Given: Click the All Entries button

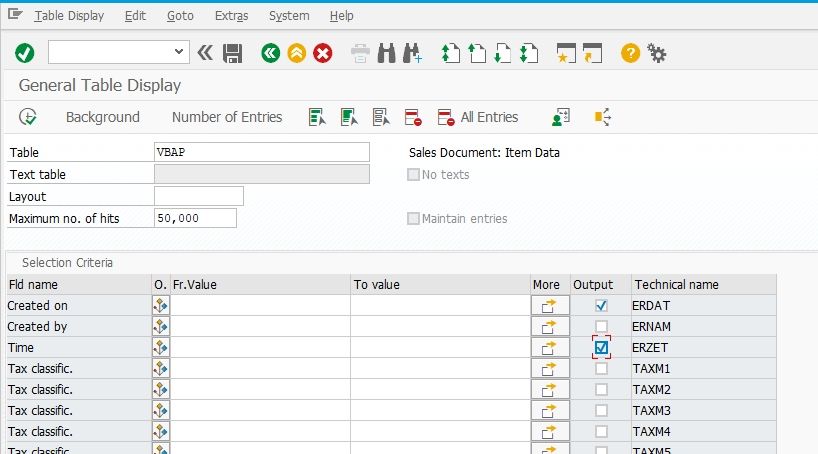Looking at the screenshot, I should 478,117.
